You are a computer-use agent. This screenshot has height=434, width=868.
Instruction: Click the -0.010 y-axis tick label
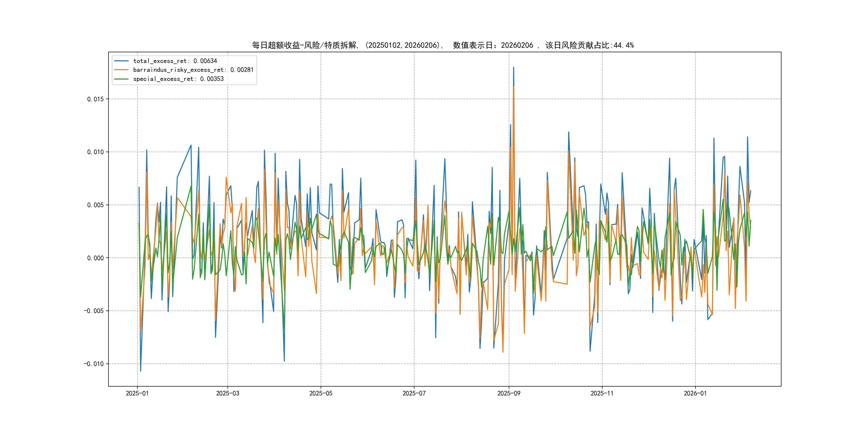click(x=94, y=364)
